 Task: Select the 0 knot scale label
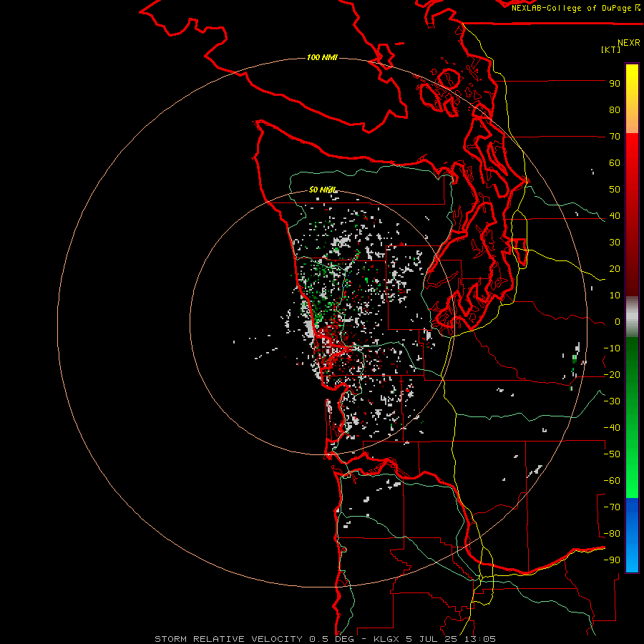coord(618,321)
